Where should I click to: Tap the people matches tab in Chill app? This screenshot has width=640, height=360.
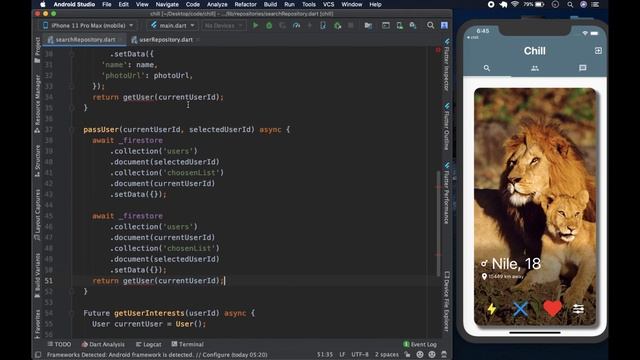535,68
